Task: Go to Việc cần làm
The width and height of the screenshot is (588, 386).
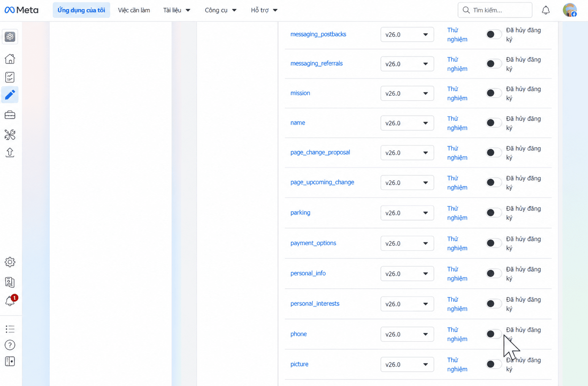Action: [x=134, y=10]
